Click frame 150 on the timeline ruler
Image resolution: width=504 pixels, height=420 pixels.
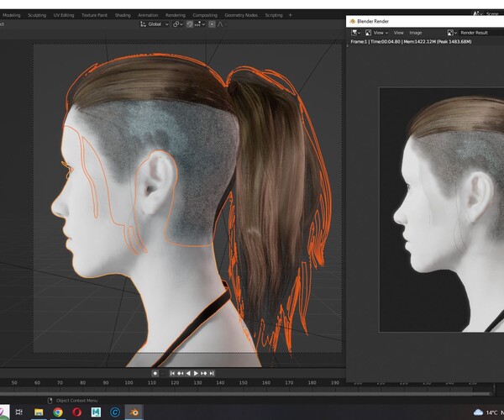(243, 383)
